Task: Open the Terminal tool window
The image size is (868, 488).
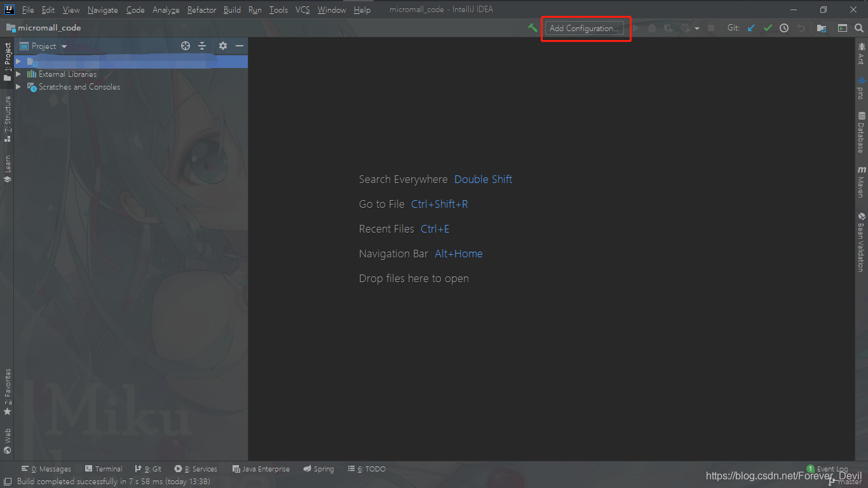Action: pos(104,469)
